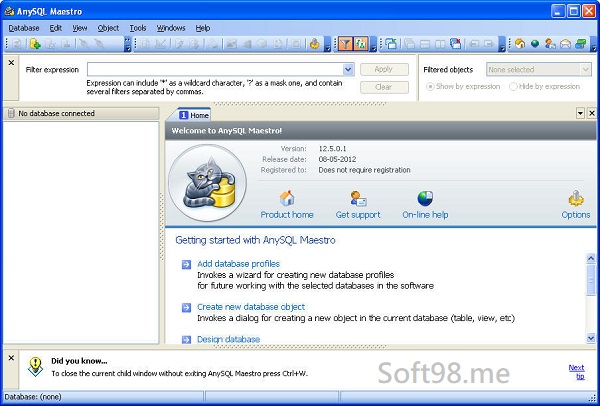Screen dimensions: 600x406
Task: Click the support person toolbar icon
Action: [x=550, y=44]
